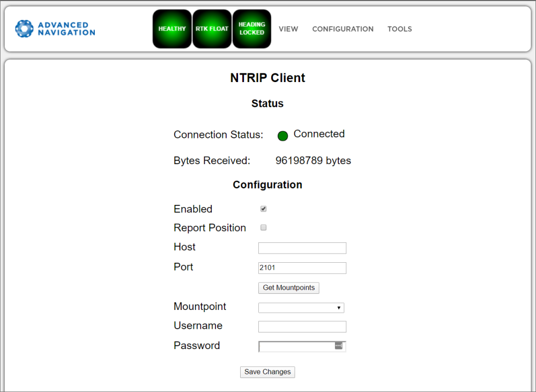The image size is (536, 392).
Task: Focus the Host input field
Action: (x=302, y=248)
